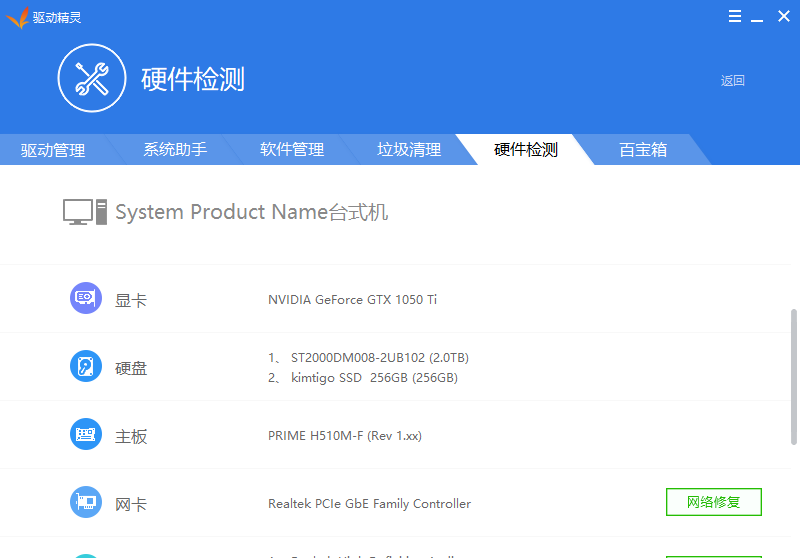Close the 驱动精灵 window
Viewport: 800px width, 560px height.
click(x=784, y=16)
